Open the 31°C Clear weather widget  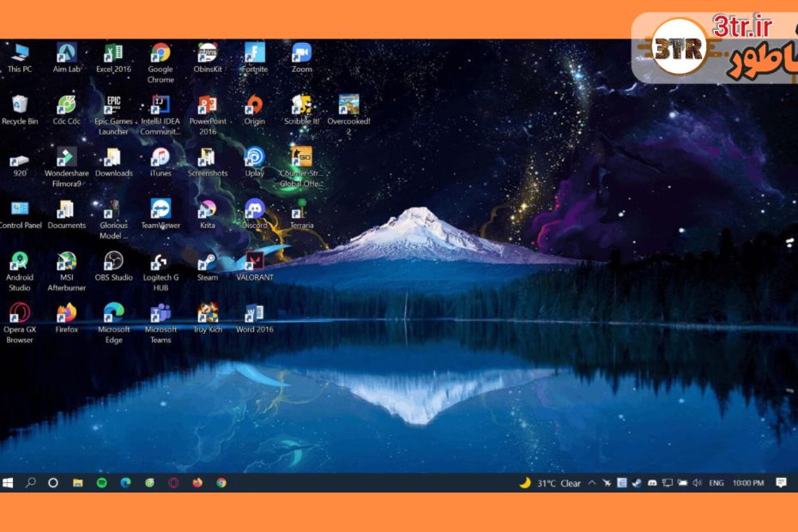pyautogui.click(x=550, y=483)
